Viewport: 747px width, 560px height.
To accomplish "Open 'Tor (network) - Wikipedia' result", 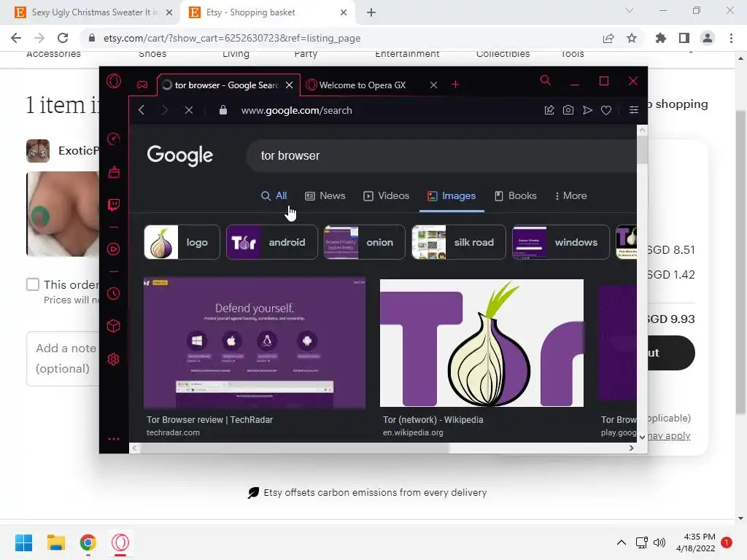I will (x=433, y=420).
